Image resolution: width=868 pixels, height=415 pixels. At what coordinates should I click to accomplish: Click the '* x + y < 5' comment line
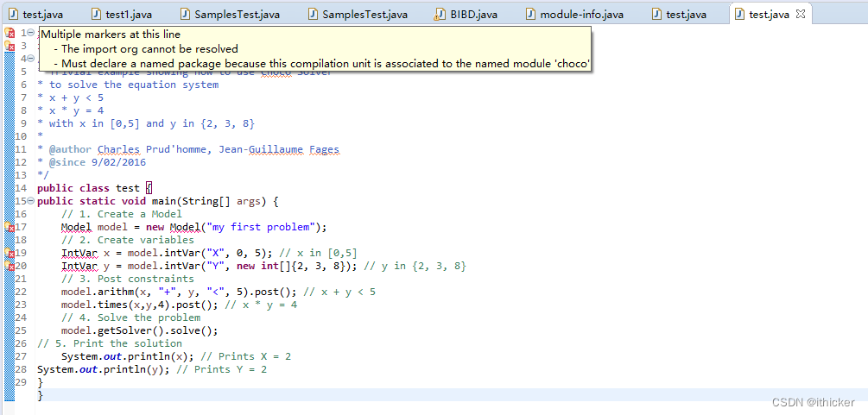(70, 97)
